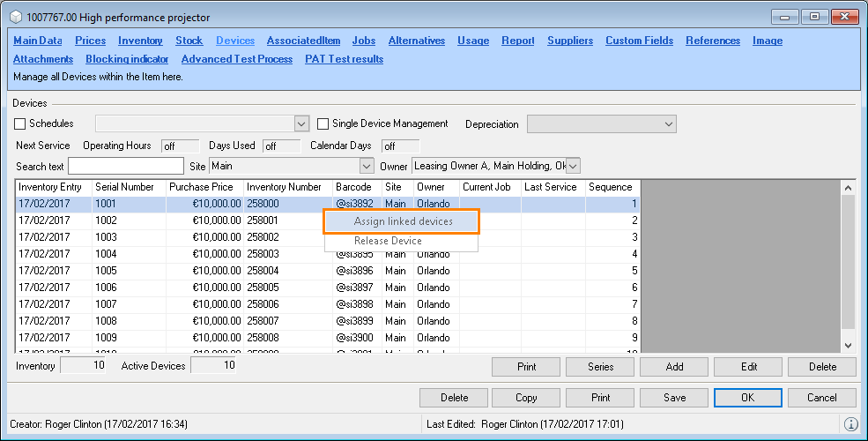The height and width of the screenshot is (441, 868).
Task: Open the PAT Test results link
Action: tap(344, 59)
